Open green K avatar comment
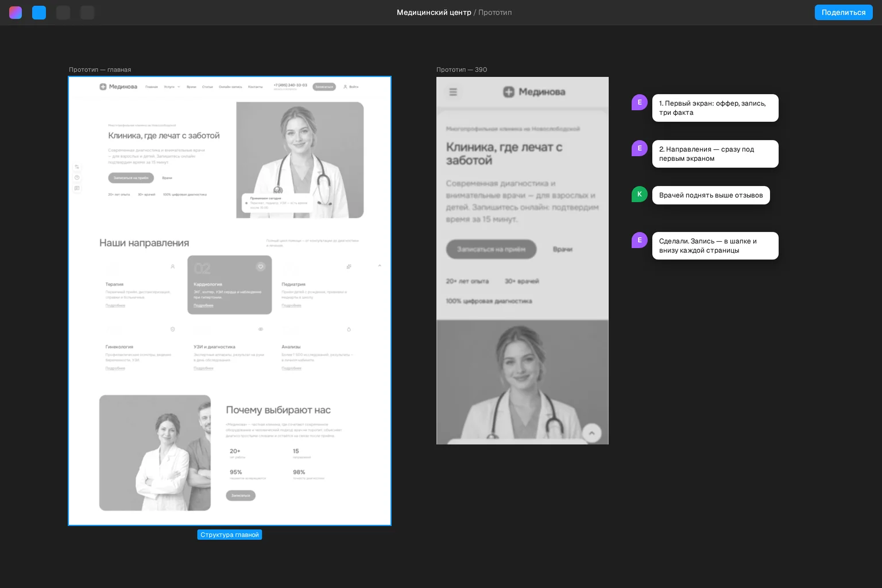 [x=640, y=194]
